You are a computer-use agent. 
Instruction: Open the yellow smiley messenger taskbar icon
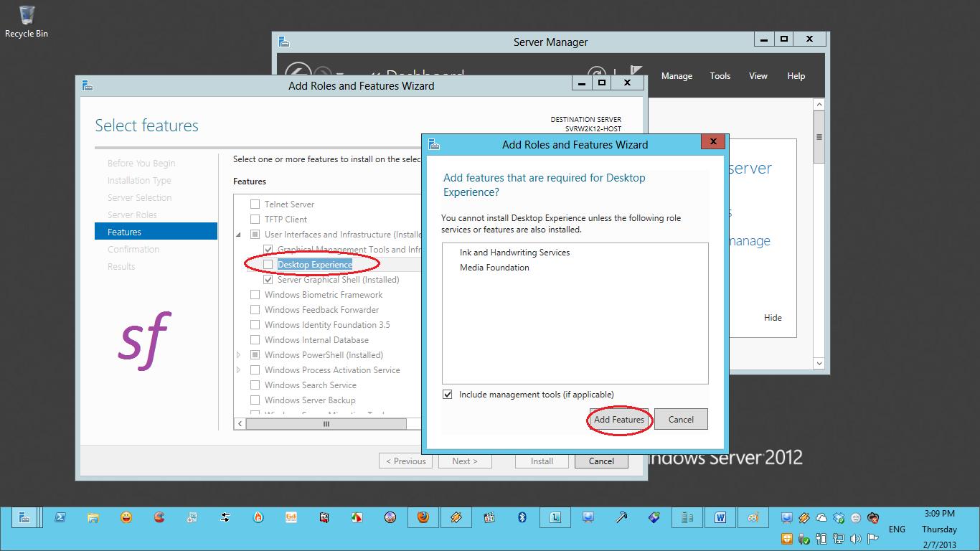126,517
